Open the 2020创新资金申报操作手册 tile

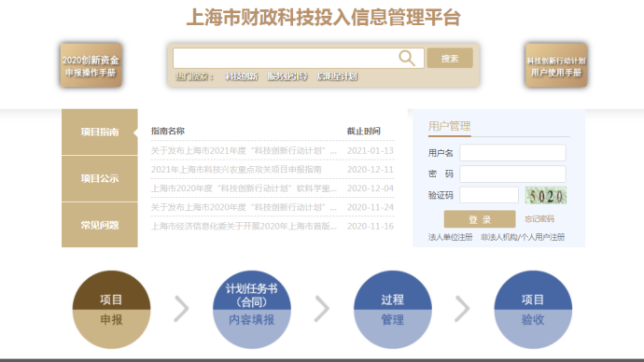[x=91, y=65]
